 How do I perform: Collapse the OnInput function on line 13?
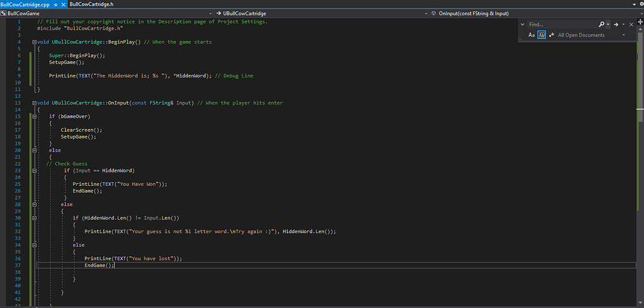[33, 103]
